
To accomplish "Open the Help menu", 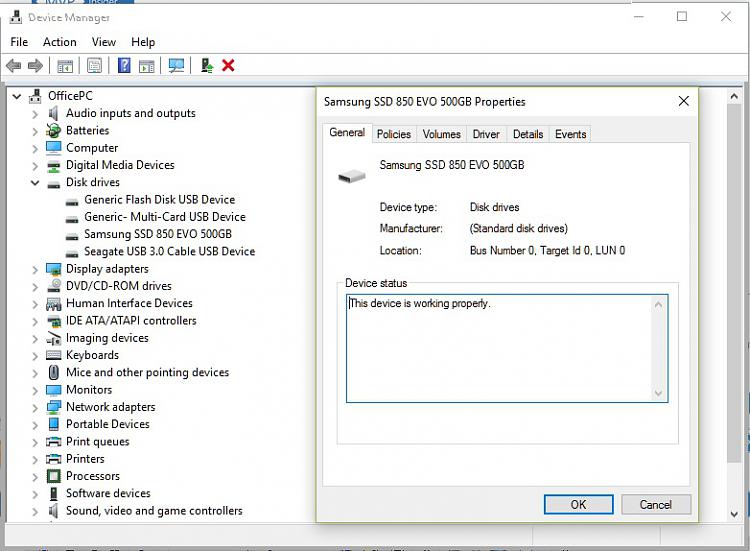I will point(143,42).
